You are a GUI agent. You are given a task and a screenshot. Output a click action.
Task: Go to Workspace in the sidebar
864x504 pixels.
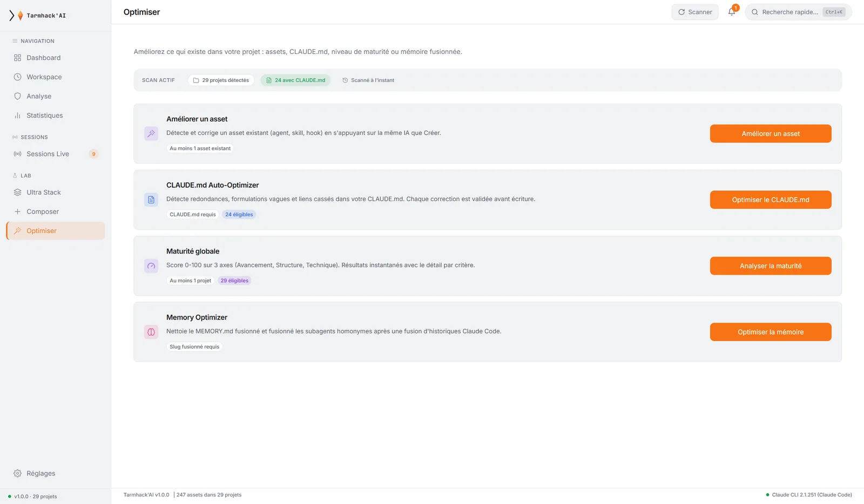click(x=56, y=77)
